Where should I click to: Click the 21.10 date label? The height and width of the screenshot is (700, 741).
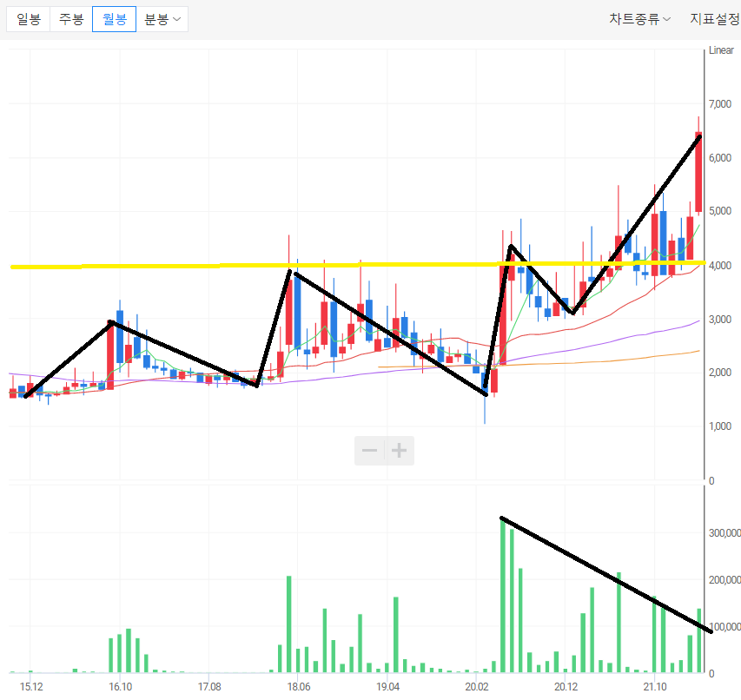(x=655, y=687)
